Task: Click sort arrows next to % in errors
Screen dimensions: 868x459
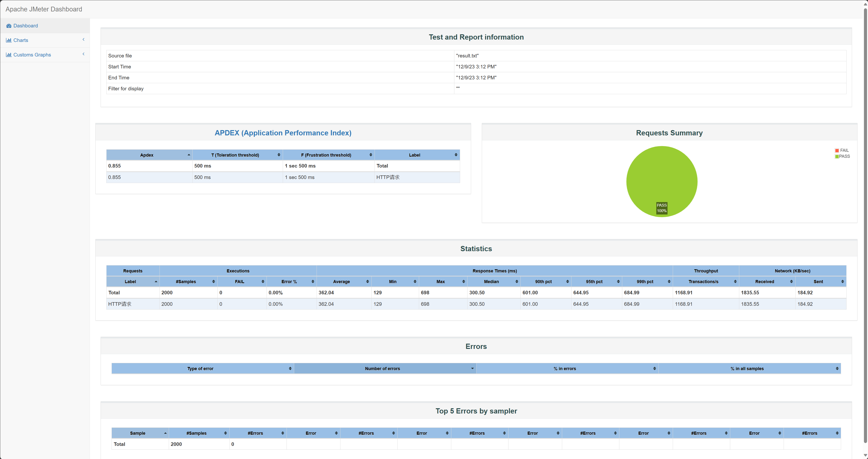Action: [x=654, y=368]
